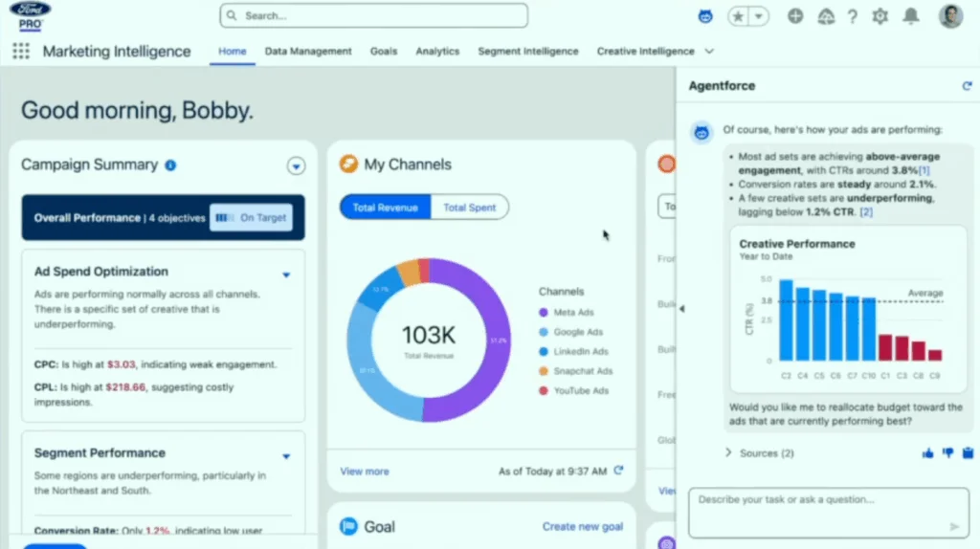Viewport: 980px width, 549px height.
Task: Select the Total Spent toggle
Action: coord(469,208)
